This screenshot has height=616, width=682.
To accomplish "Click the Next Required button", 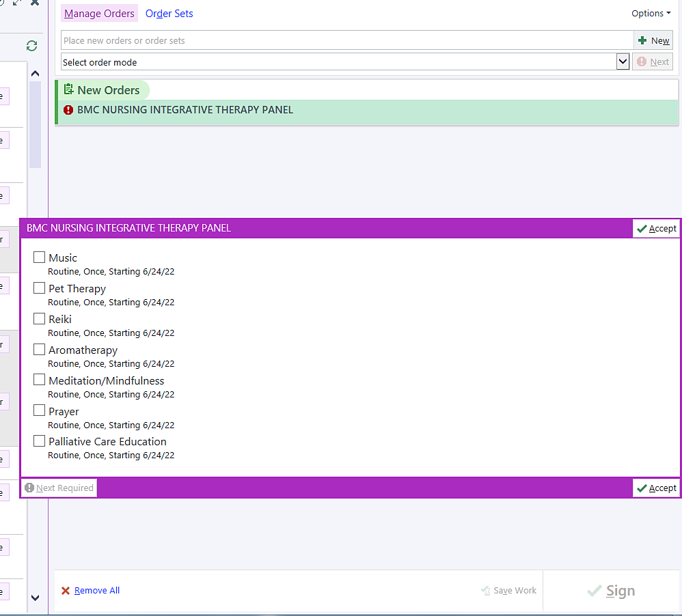I will point(59,488).
